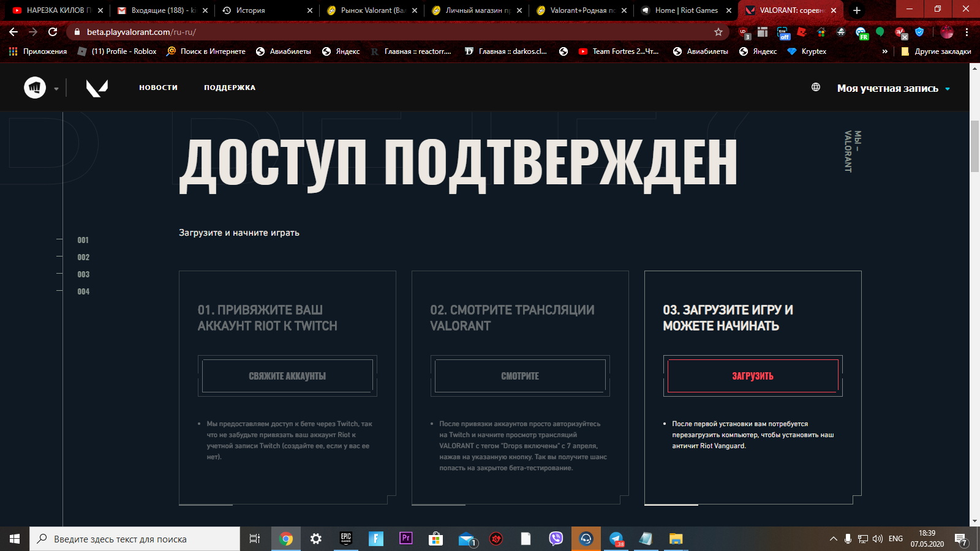980x551 pixels.
Task: Reload the current page
Action: pyautogui.click(x=53, y=32)
